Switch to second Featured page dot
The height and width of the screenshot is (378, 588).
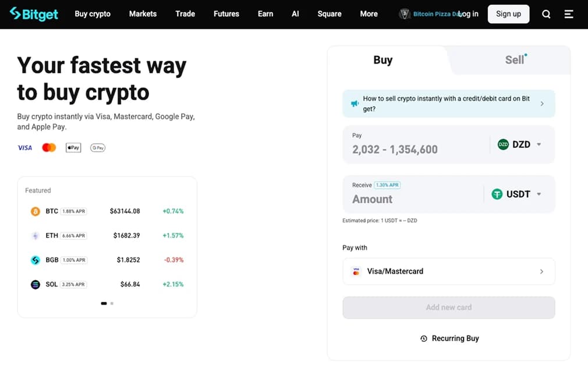[112, 303]
